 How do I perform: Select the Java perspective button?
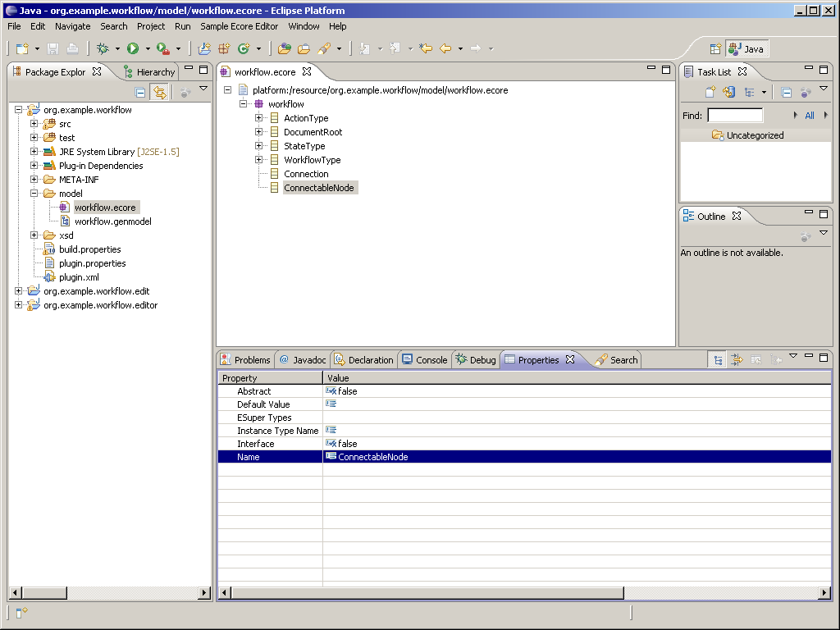746,48
